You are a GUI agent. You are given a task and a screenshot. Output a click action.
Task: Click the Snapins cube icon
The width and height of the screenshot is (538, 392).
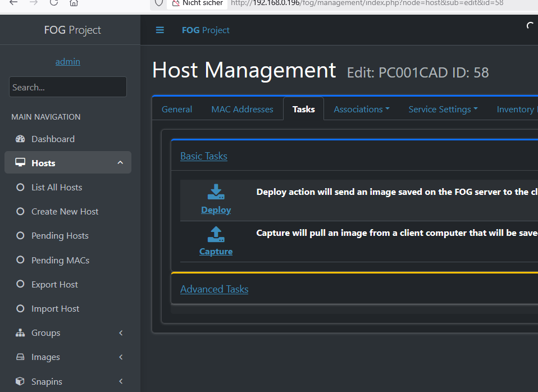click(20, 381)
